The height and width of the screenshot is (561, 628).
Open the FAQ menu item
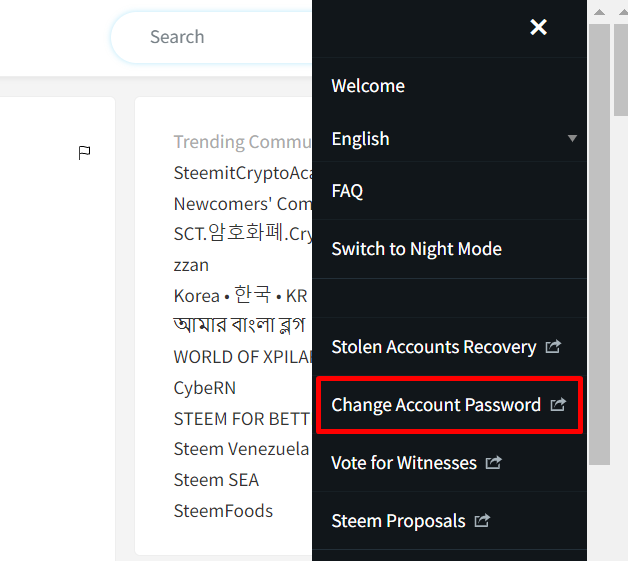point(347,190)
